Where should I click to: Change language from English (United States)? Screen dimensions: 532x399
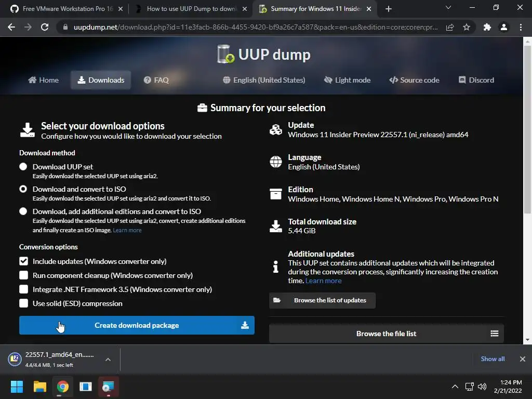[264, 80]
